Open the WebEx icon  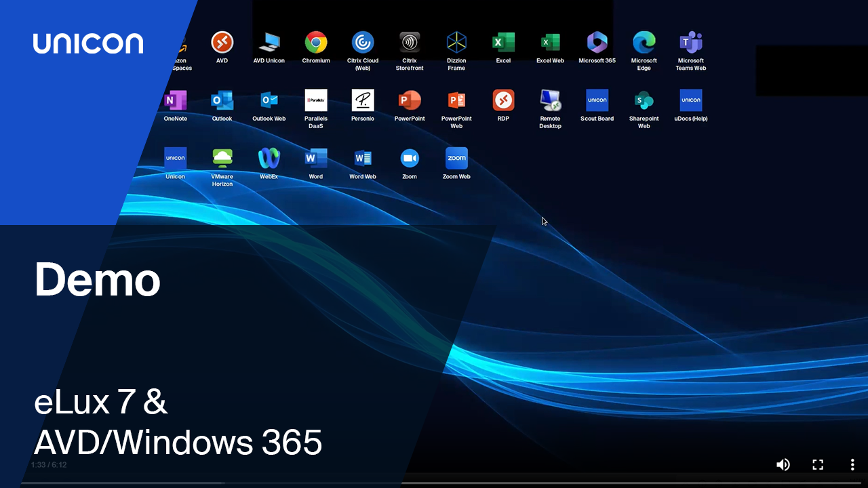[x=269, y=159]
